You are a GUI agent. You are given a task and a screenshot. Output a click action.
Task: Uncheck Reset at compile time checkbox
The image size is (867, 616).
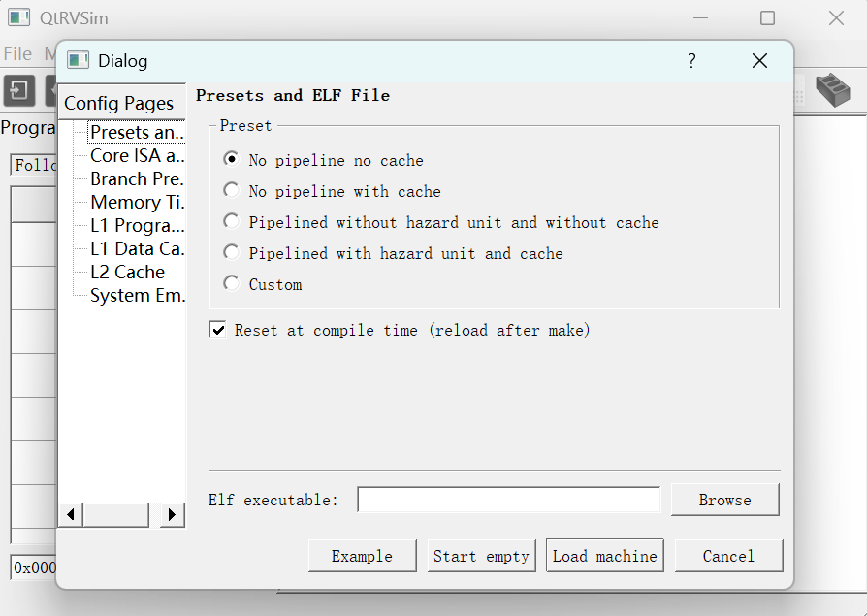218,330
